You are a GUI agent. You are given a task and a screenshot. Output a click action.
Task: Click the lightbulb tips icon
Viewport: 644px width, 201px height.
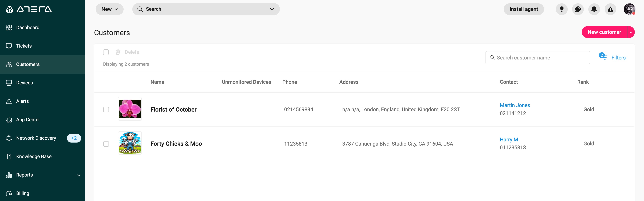561,9
